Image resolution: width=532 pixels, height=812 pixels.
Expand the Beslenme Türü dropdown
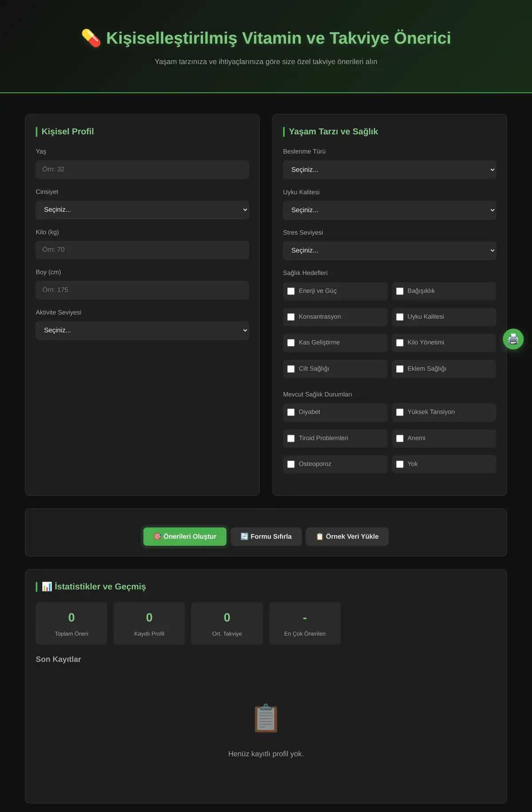pos(389,170)
